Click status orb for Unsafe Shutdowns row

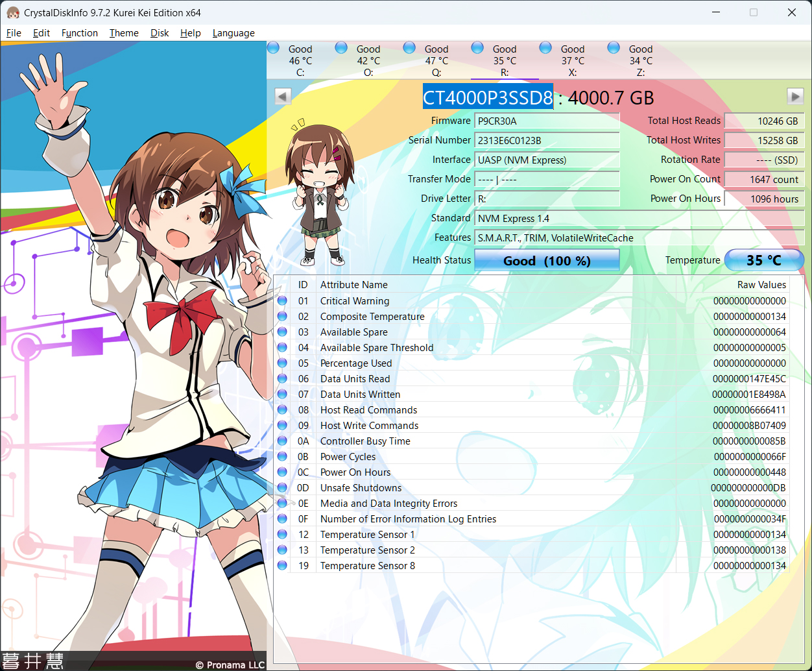pyautogui.click(x=282, y=488)
